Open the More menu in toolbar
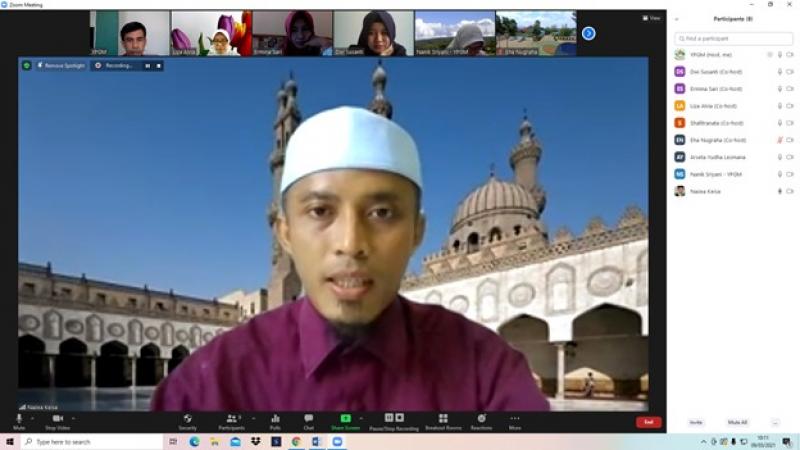This screenshot has height=450, width=800. point(515,420)
